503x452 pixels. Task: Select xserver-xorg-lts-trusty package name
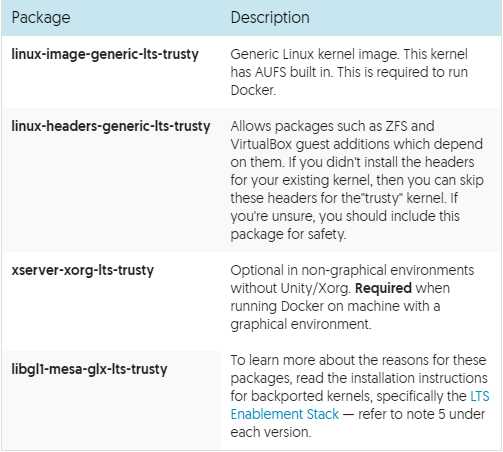click(x=83, y=270)
